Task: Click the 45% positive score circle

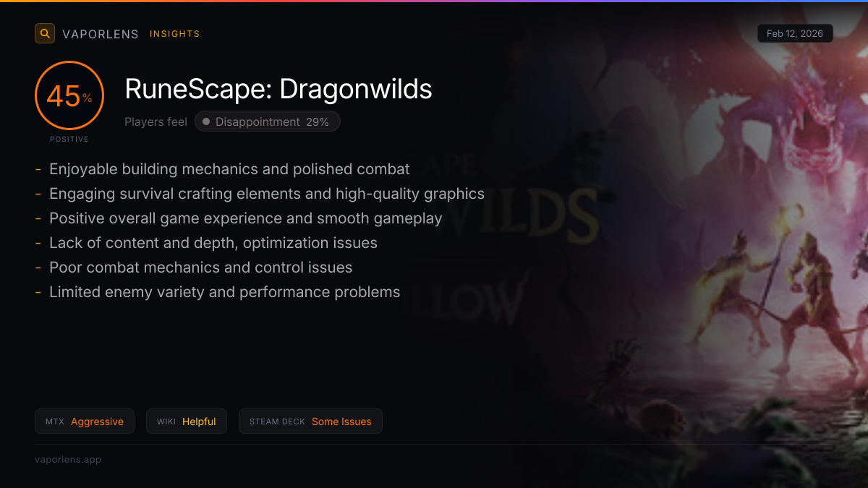Action: pos(69,96)
